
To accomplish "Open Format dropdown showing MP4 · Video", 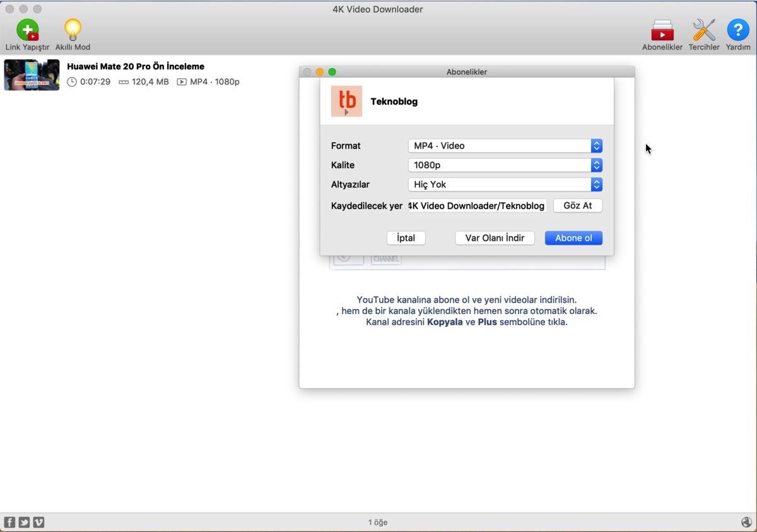I will tap(505, 146).
